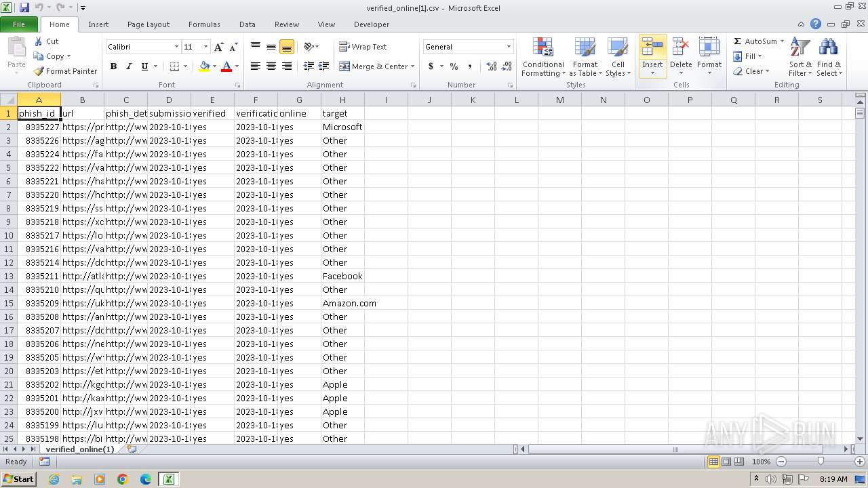
Task: Click the zoom slider handle
Action: click(x=821, y=462)
